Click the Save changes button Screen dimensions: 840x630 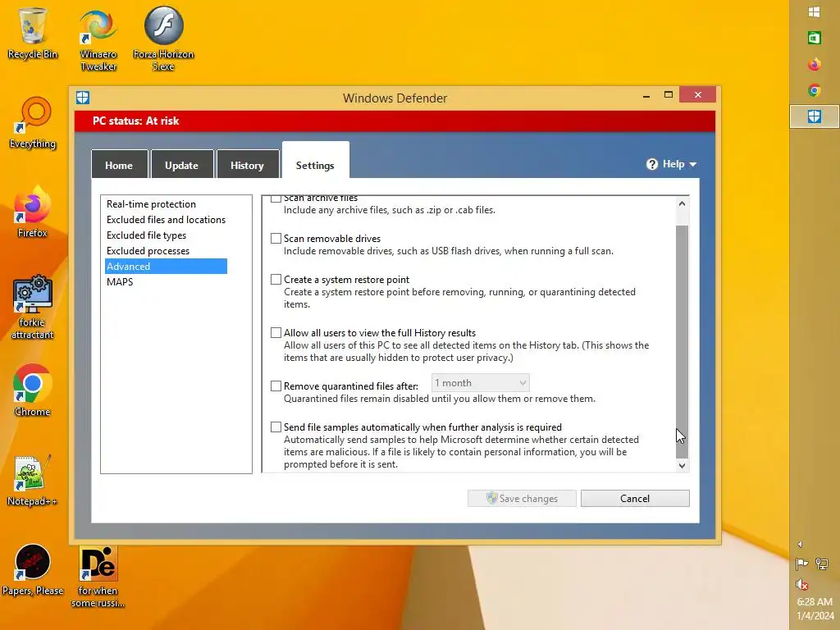click(x=522, y=498)
